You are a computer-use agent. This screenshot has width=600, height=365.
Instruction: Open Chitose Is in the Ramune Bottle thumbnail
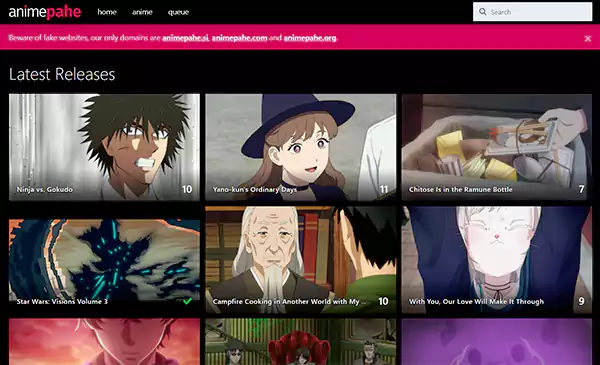coord(497,147)
